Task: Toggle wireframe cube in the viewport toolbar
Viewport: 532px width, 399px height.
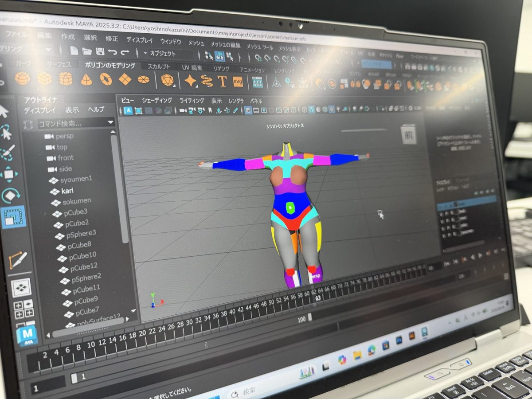Action: [304, 109]
